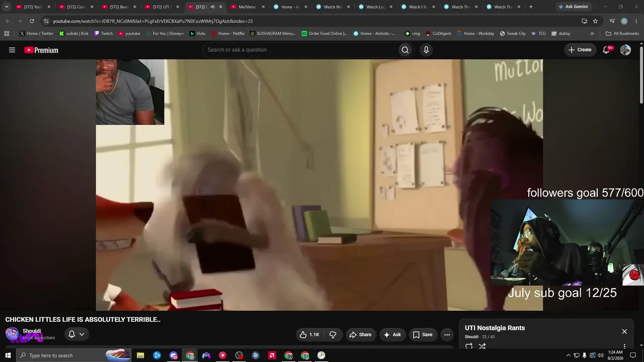
Task: Open a new Chrome tab
Action: point(531,7)
